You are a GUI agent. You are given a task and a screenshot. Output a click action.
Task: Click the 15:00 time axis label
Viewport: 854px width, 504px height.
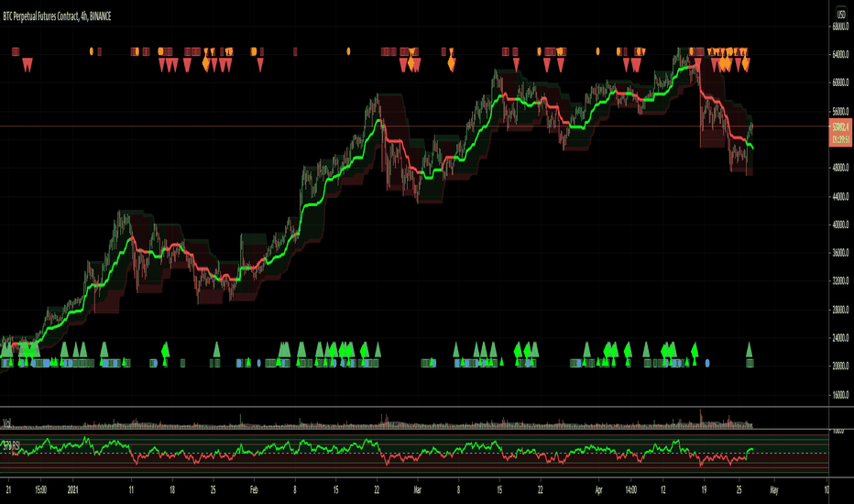[40, 490]
